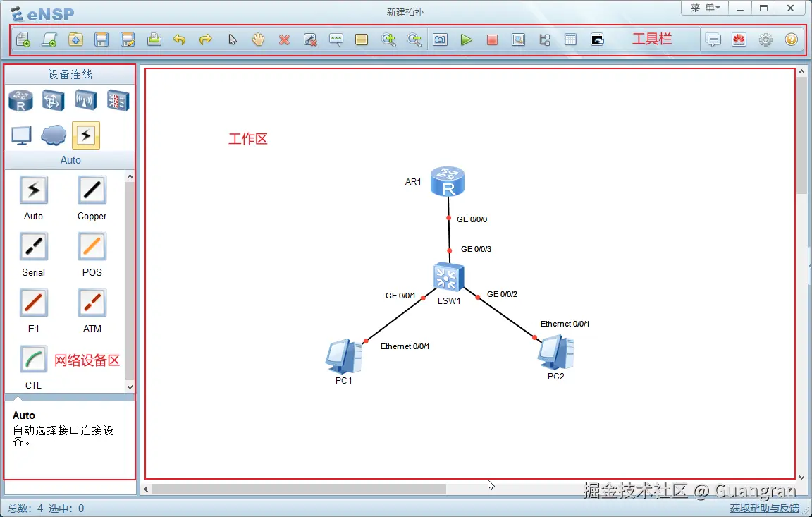Choose the E1 cable type
This screenshot has height=517, width=812.
[x=34, y=303]
